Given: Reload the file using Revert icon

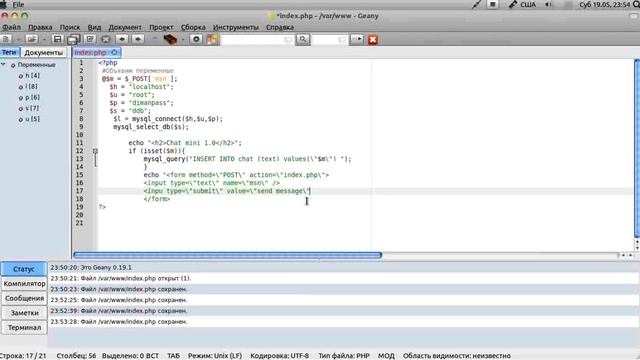Looking at the screenshot, I should click(90, 39).
